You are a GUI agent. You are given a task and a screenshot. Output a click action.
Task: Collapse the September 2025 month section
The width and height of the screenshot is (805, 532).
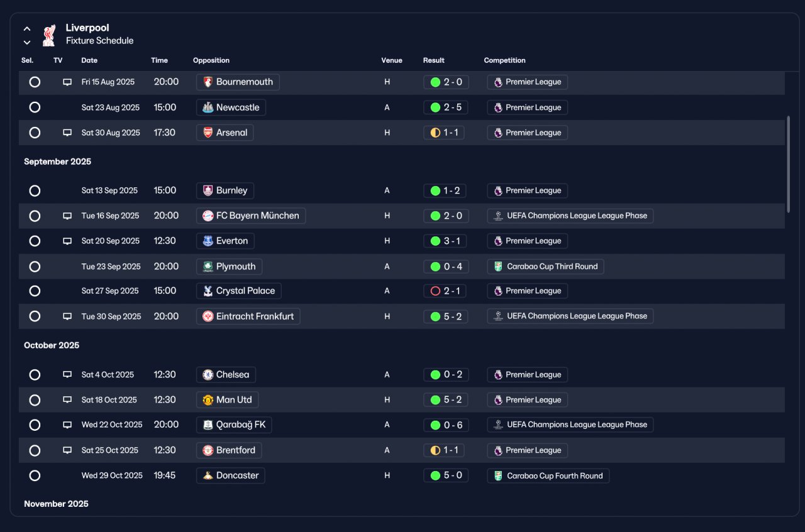click(58, 162)
